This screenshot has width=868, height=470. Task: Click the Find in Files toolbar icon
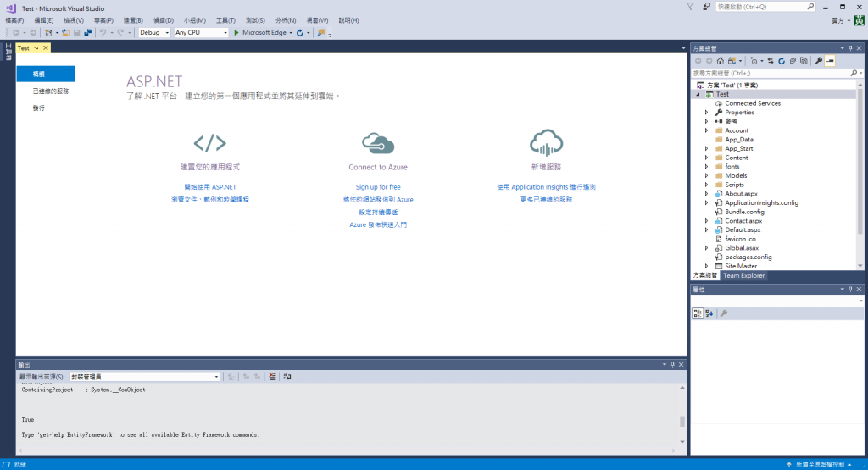pyautogui.click(x=320, y=33)
